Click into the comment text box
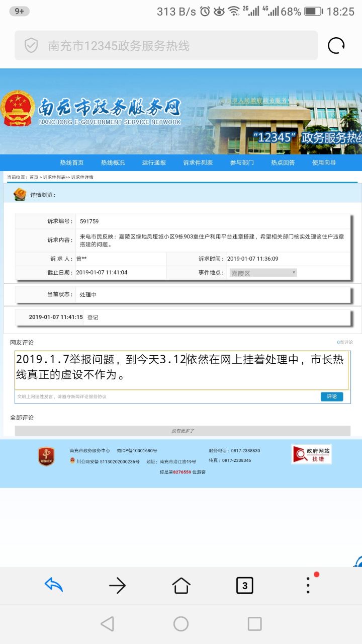 [181, 370]
